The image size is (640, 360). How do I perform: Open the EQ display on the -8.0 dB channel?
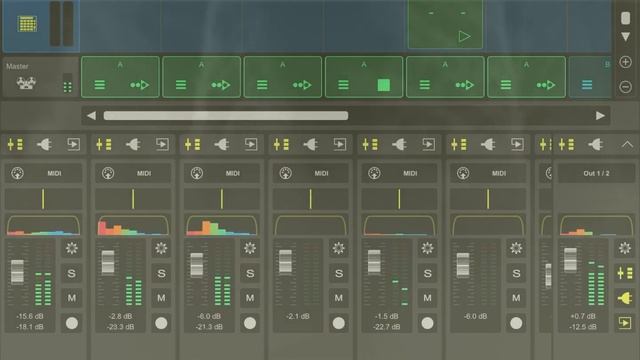pos(222,226)
